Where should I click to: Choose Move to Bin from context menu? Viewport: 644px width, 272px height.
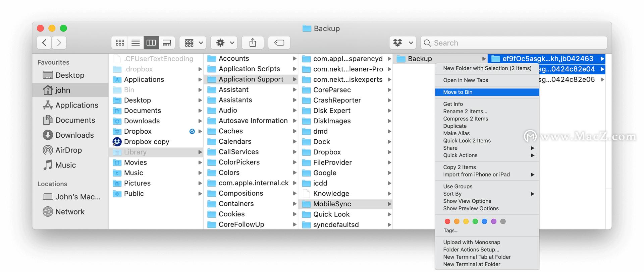click(487, 92)
